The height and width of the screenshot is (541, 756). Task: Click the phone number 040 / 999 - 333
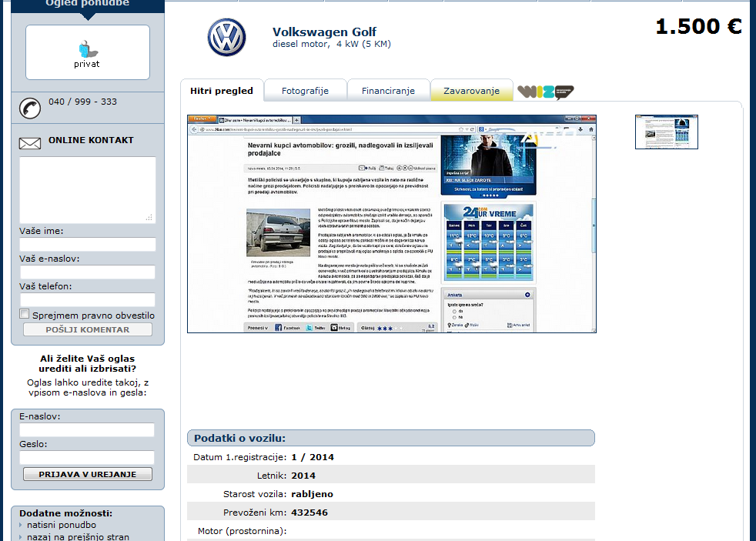82,102
